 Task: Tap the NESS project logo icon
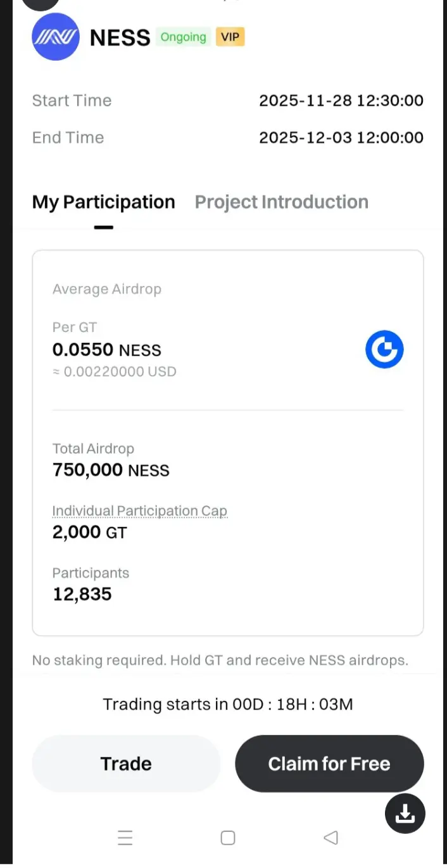56,37
